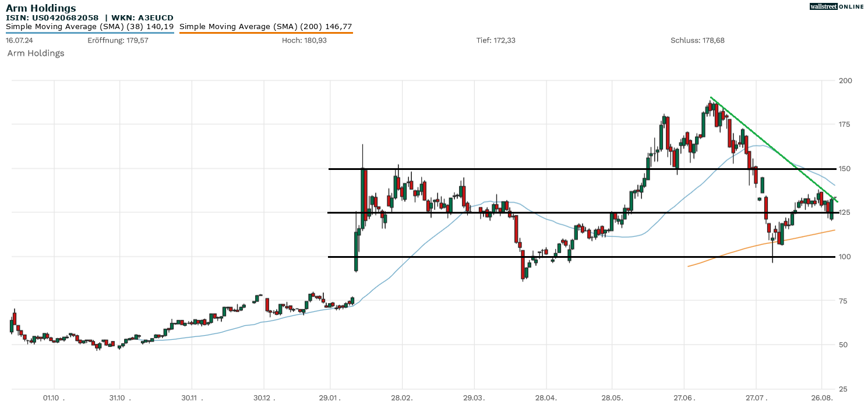Click the date 16.07.24 value
This screenshot has width=868, height=401.
point(19,41)
